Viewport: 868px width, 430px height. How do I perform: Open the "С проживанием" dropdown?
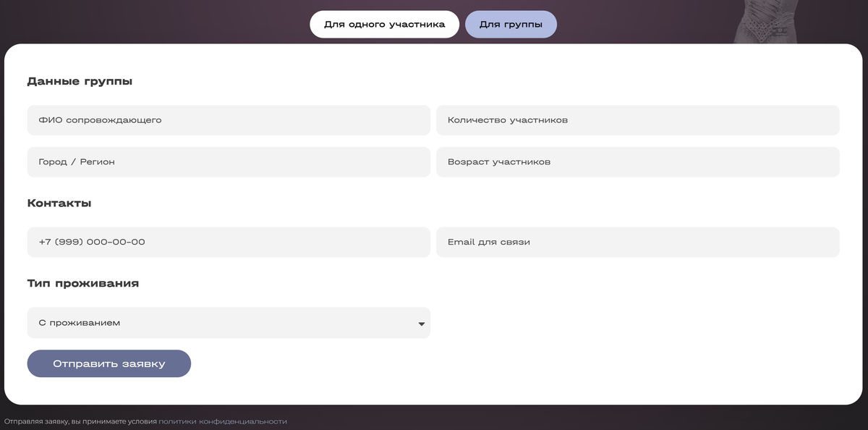pyautogui.click(x=229, y=323)
